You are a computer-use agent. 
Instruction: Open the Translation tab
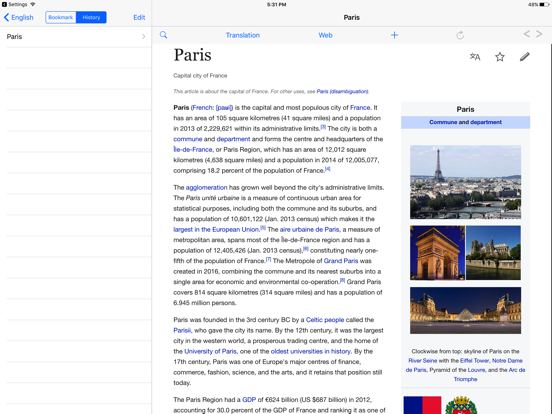[243, 35]
